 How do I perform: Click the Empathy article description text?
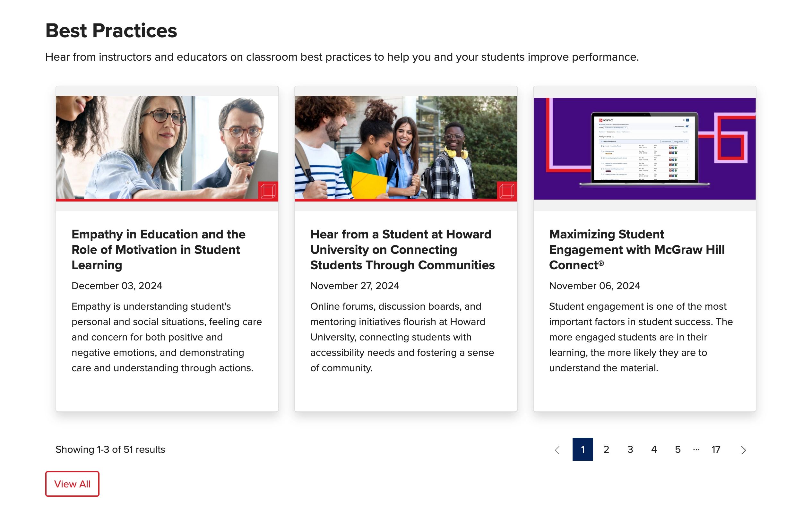coord(166,337)
